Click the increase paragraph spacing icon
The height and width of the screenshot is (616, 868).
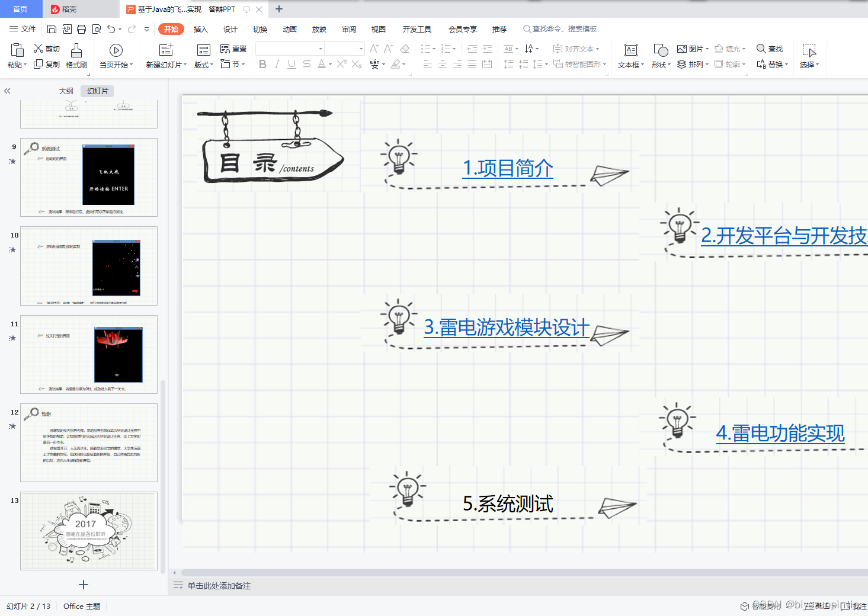click(x=508, y=64)
